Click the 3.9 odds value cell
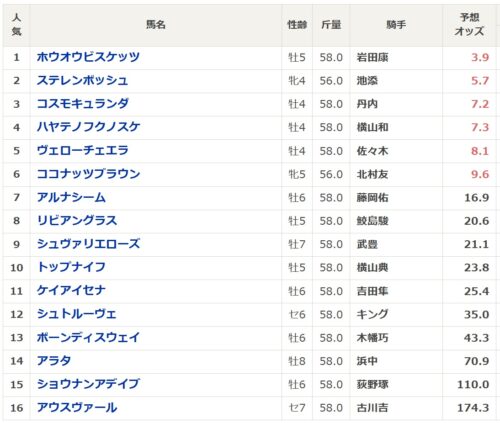This screenshot has height=423, width=500. click(480, 57)
